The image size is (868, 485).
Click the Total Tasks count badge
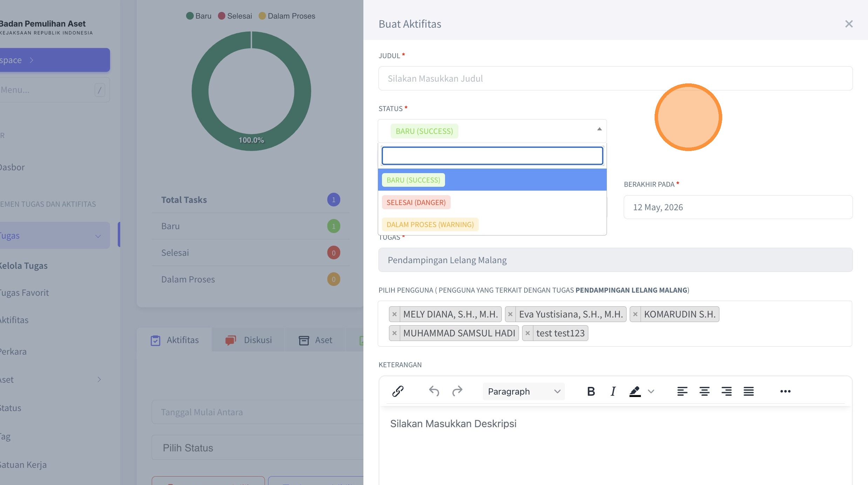click(x=334, y=200)
